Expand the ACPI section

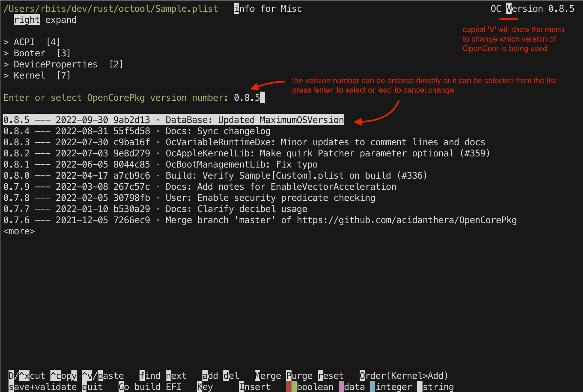[x=24, y=42]
